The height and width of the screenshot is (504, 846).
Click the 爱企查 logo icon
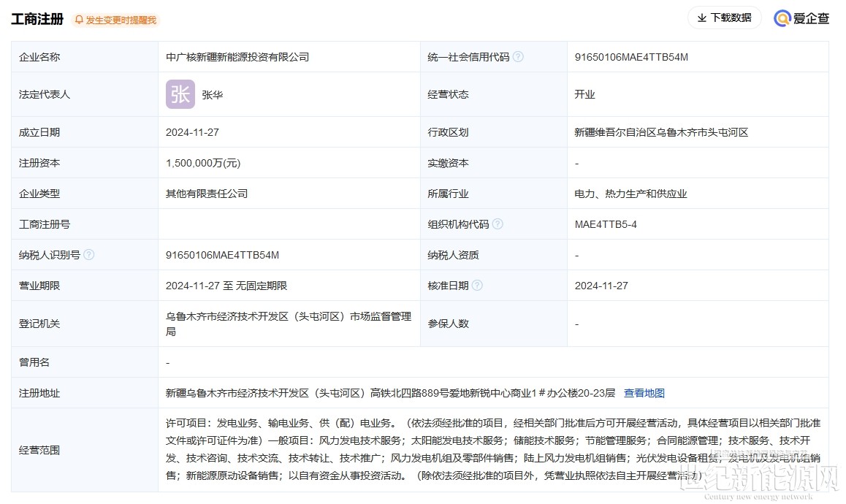[782, 18]
